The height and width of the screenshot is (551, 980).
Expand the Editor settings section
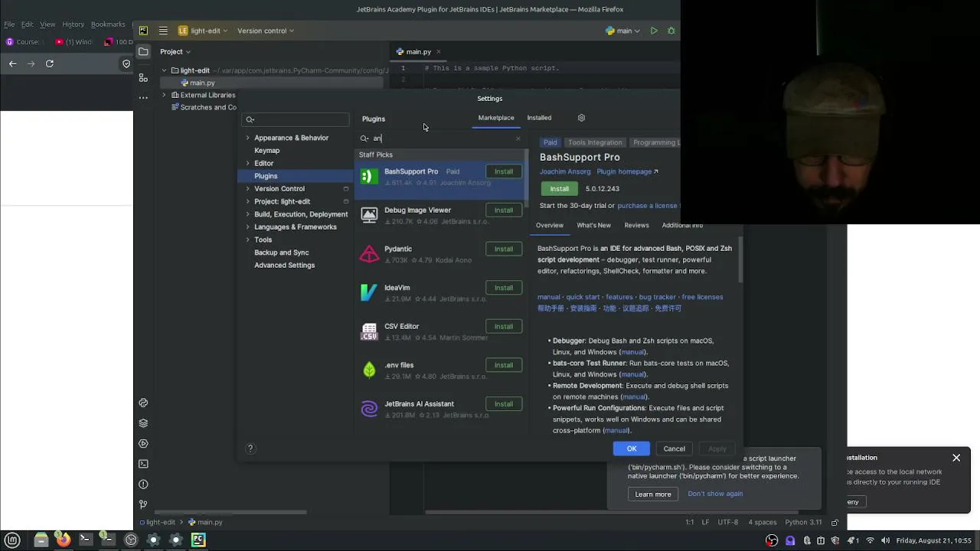pos(247,163)
